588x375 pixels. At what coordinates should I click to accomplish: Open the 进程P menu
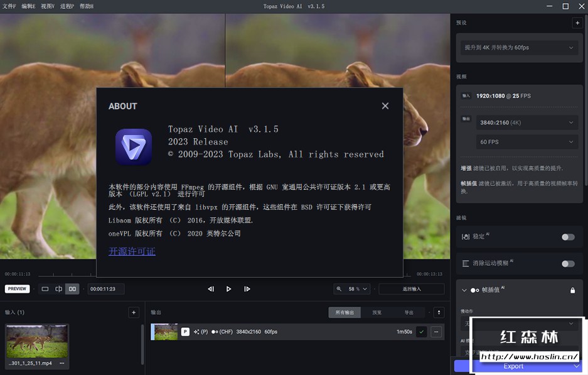(67, 6)
